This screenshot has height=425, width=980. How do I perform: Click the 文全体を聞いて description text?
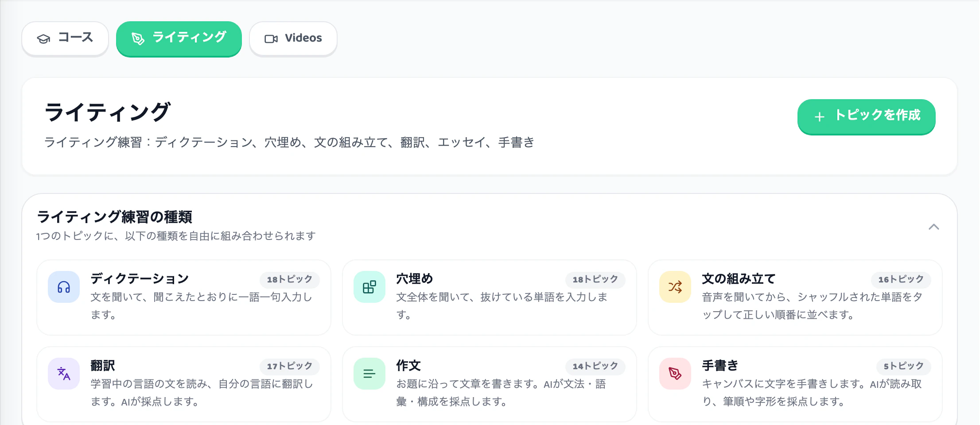(x=502, y=306)
